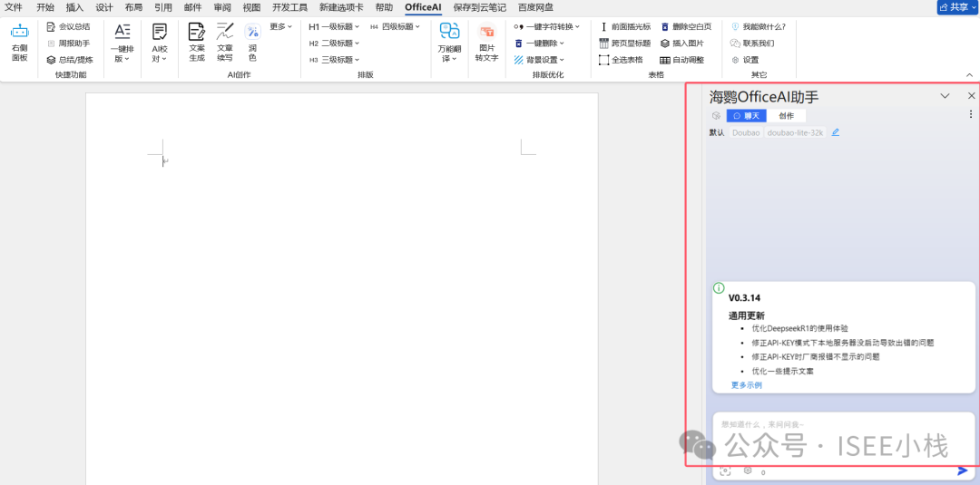Collapse the ribbon with the chevron
The height and width of the screenshot is (485, 980).
click(970, 74)
